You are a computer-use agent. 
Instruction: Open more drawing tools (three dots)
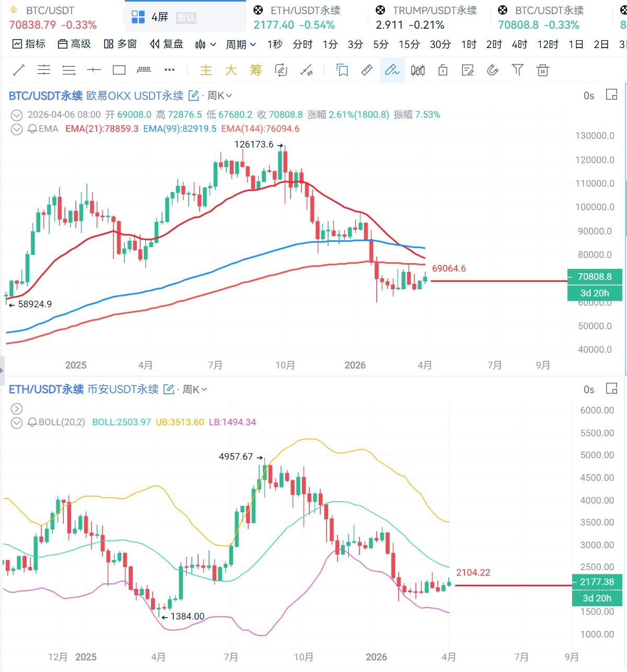tap(169, 70)
